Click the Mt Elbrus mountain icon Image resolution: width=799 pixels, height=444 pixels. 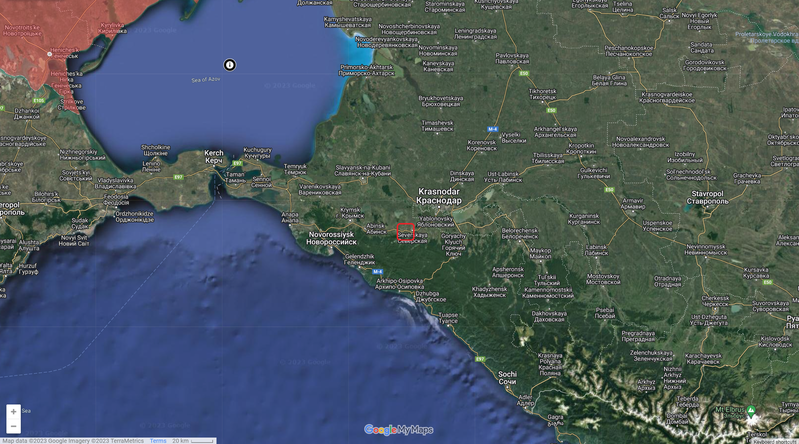click(x=753, y=413)
